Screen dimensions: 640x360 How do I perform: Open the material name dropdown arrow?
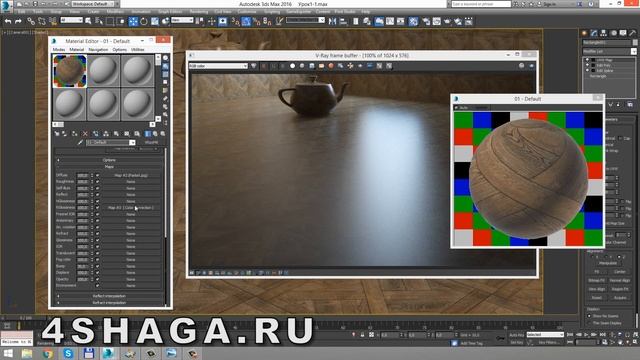[x=132, y=142]
